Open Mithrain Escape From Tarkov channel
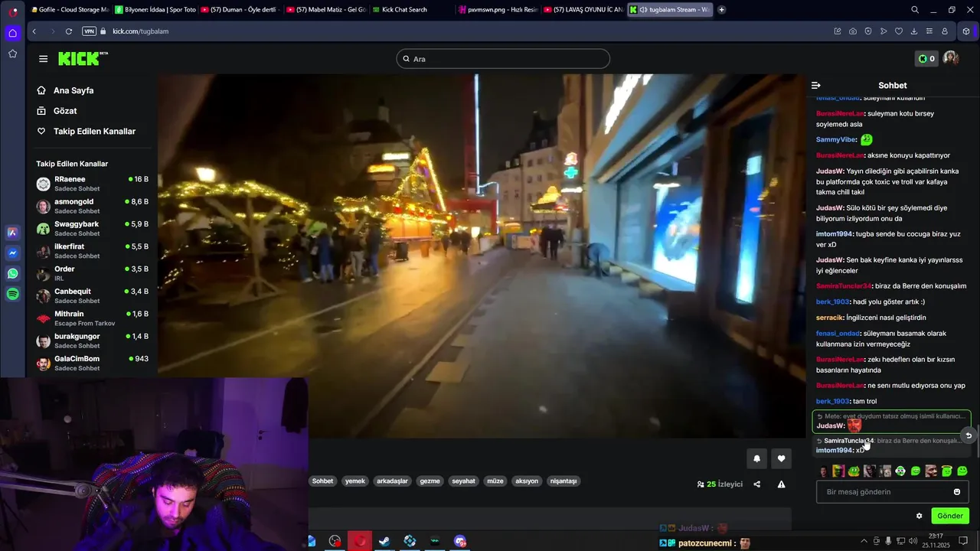This screenshot has width=980, height=551. click(x=93, y=318)
